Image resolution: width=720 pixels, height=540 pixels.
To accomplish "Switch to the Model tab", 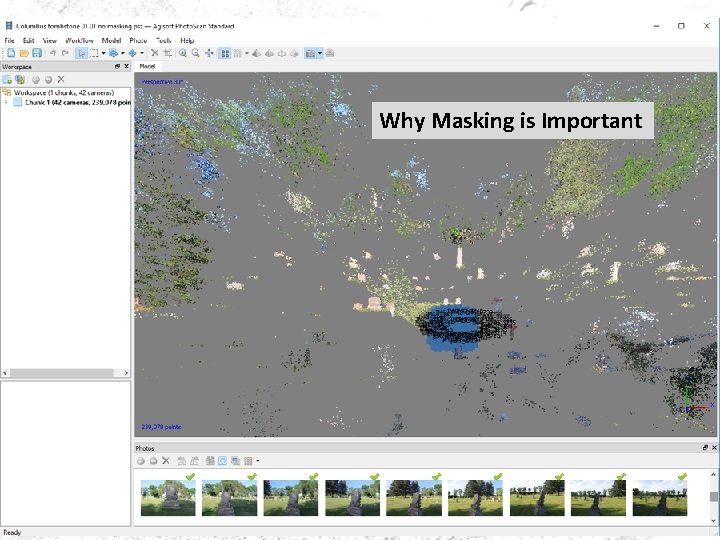I will click(147, 66).
